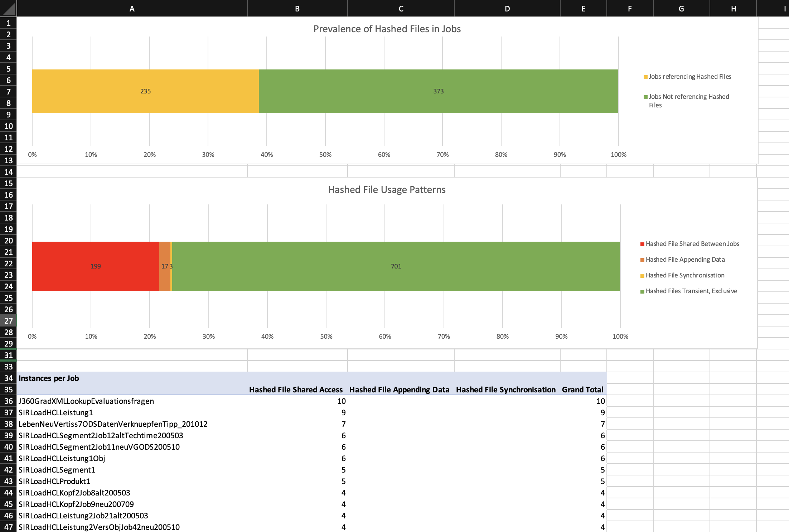Select column D header
This screenshot has height=532, width=789.
pos(507,9)
